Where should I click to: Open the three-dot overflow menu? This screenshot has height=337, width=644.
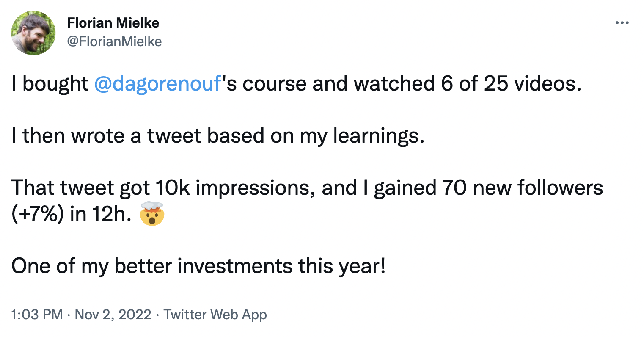pyautogui.click(x=622, y=23)
